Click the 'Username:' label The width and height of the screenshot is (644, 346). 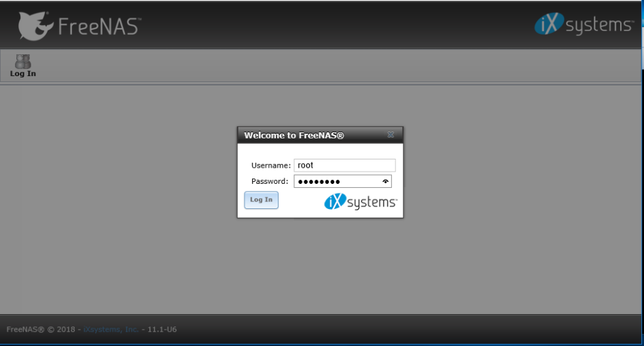click(270, 166)
